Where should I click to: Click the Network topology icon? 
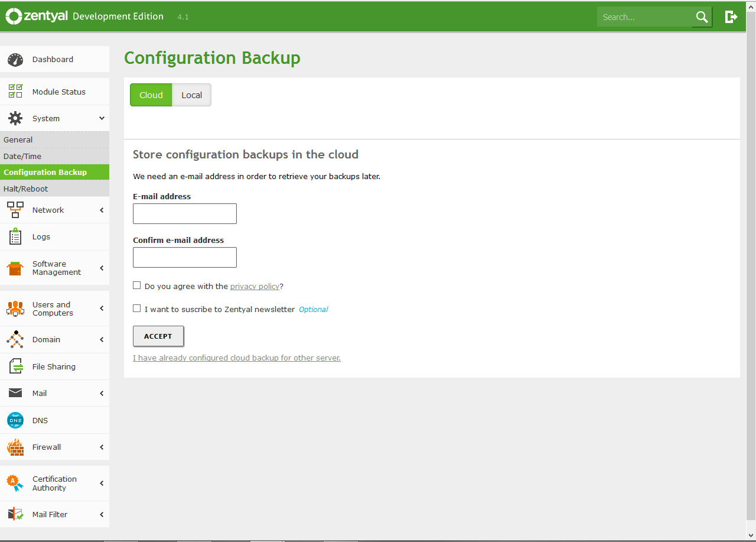pos(15,210)
